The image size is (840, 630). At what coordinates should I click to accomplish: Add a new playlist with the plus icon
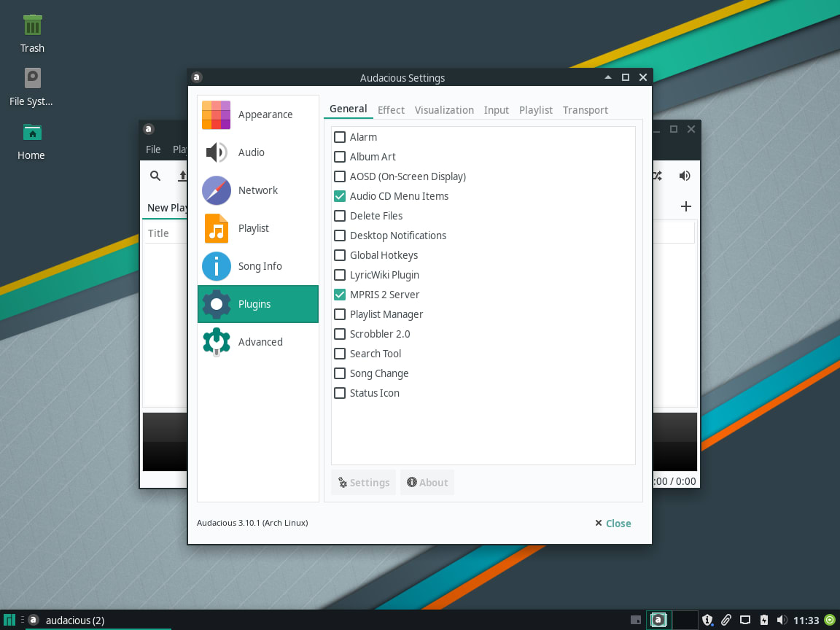tap(685, 206)
